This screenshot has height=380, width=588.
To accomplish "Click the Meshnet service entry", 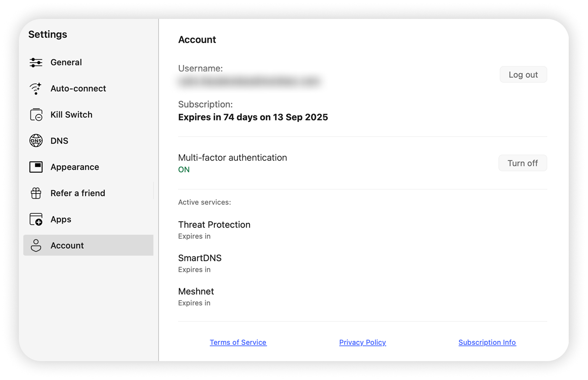I will coord(196,291).
